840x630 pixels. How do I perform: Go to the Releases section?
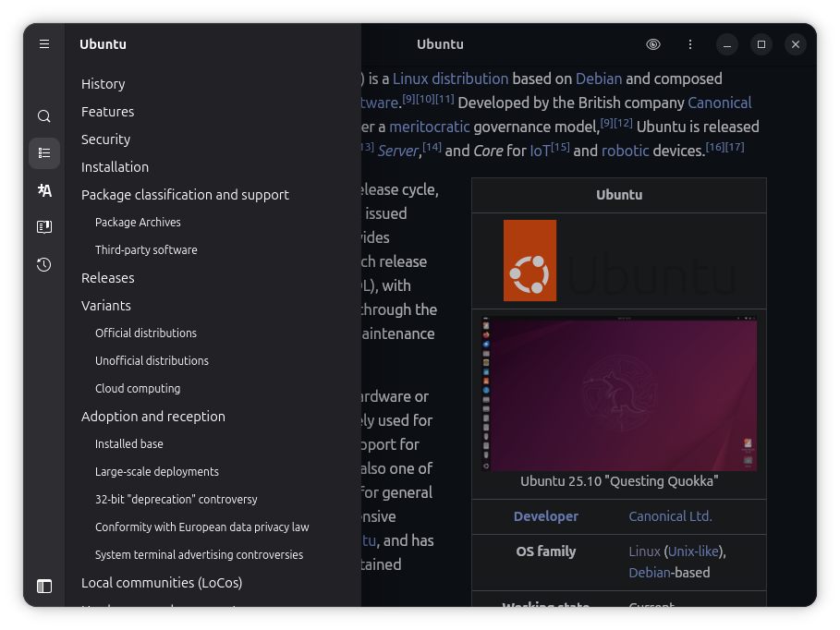tap(108, 278)
